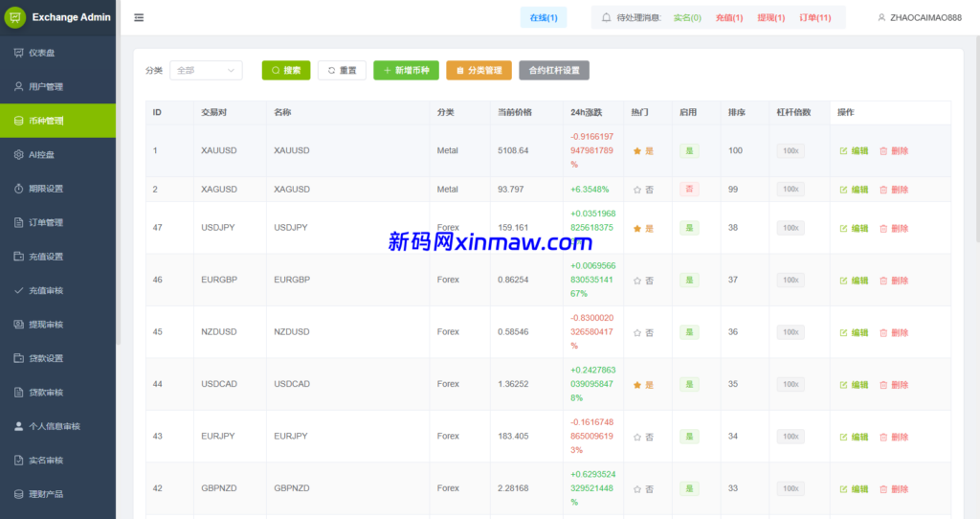This screenshot has height=519, width=980.
Task: Edit the XAGUSD row
Action: (854, 190)
